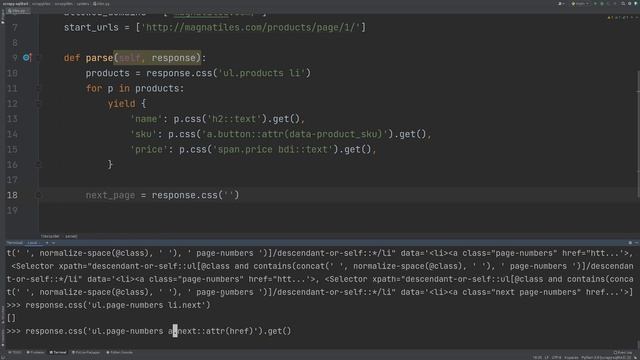This screenshot has width=640, height=360.
Task: Click the fold end marker at line 16
Action: 38,164
